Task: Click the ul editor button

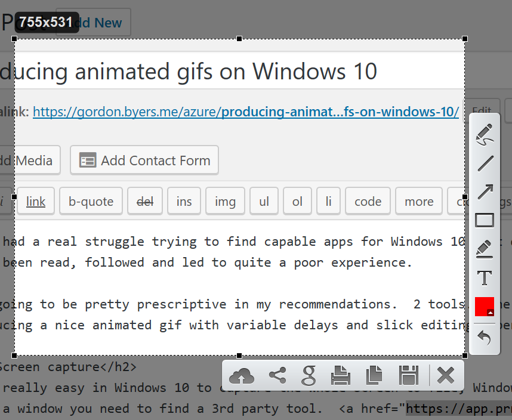Action: click(264, 201)
